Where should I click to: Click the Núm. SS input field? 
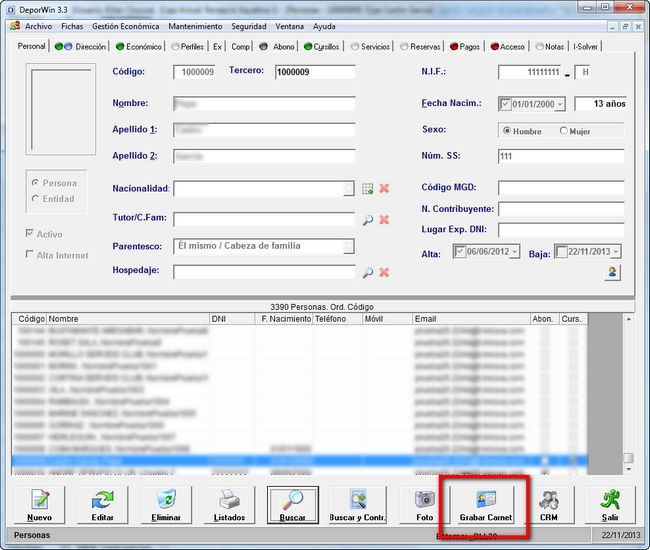click(561, 156)
